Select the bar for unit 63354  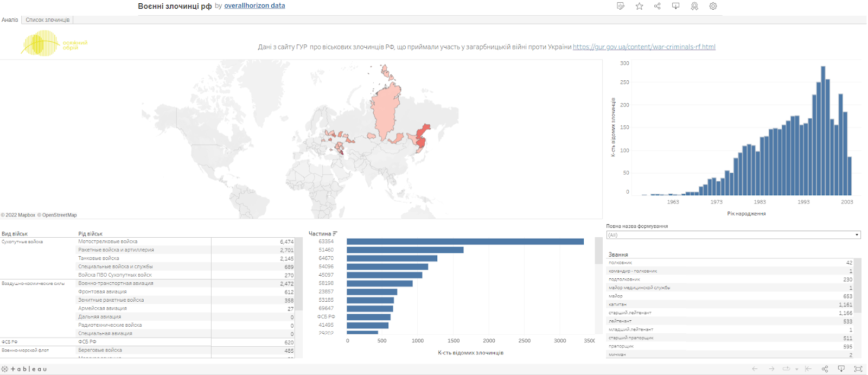(x=465, y=241)
